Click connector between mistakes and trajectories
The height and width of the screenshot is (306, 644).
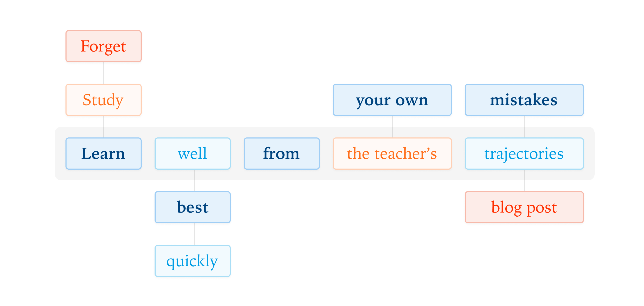pyautogui.click(x=524, y=127)
